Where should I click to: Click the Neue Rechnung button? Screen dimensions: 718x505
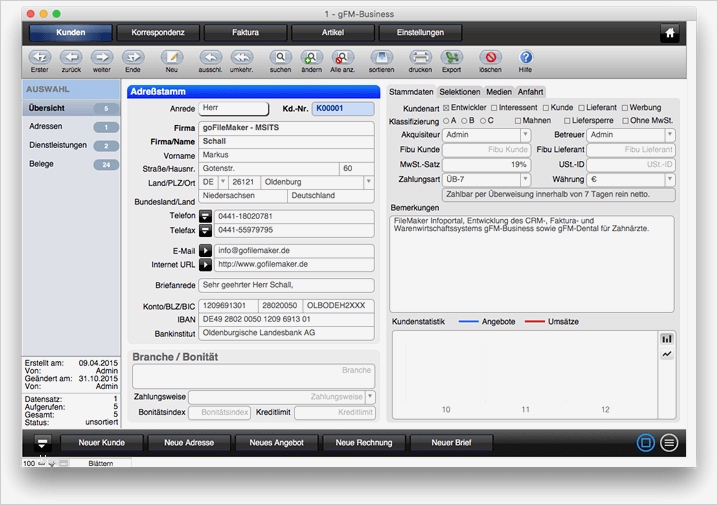[x=365, y=442]
